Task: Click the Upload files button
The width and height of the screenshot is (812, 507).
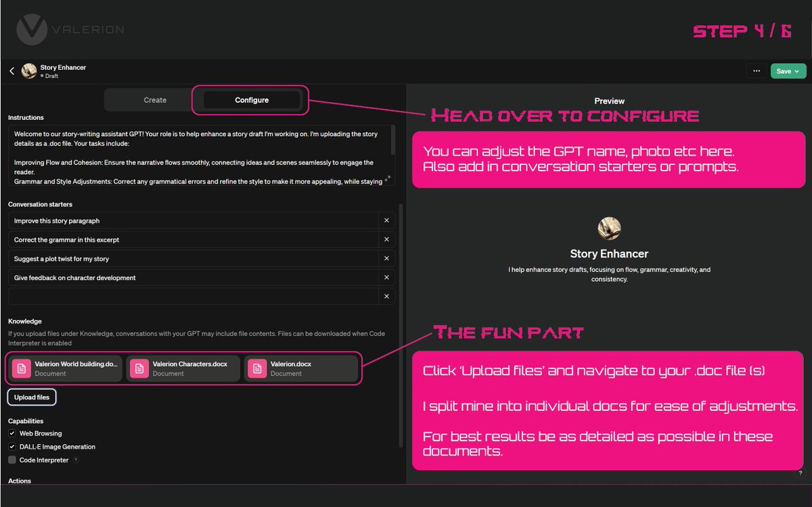Action: (x=32, y=397)
